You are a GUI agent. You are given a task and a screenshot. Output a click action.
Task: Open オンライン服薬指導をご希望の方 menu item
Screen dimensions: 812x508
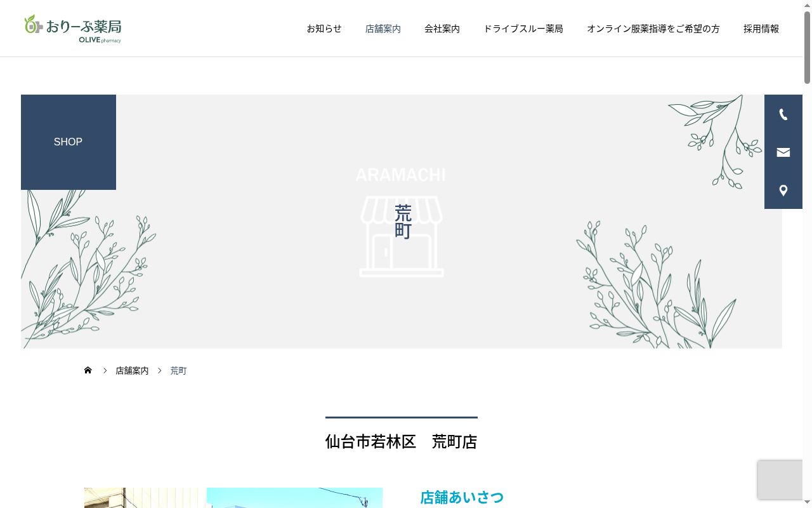click(653, 29)
